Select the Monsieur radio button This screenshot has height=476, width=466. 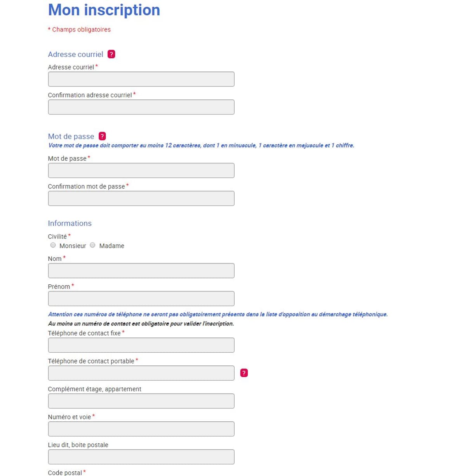(x=53, y=245)
